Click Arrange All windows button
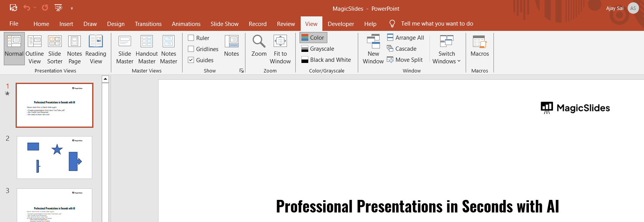Image resolution: width=644 pixels, height=222 pixels. coord(405,37)
